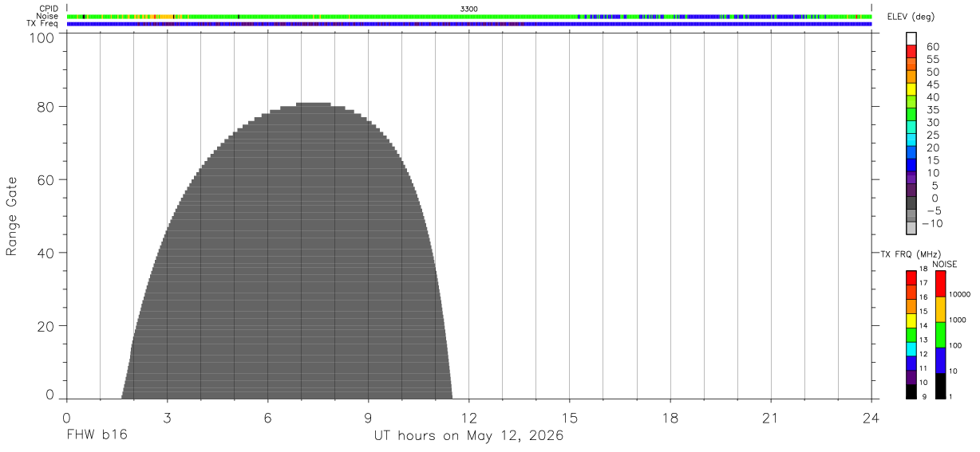Click the 'Noise' row label at top left
The height and width of the screenshot is (452, 980).
[x=48, y=16]
